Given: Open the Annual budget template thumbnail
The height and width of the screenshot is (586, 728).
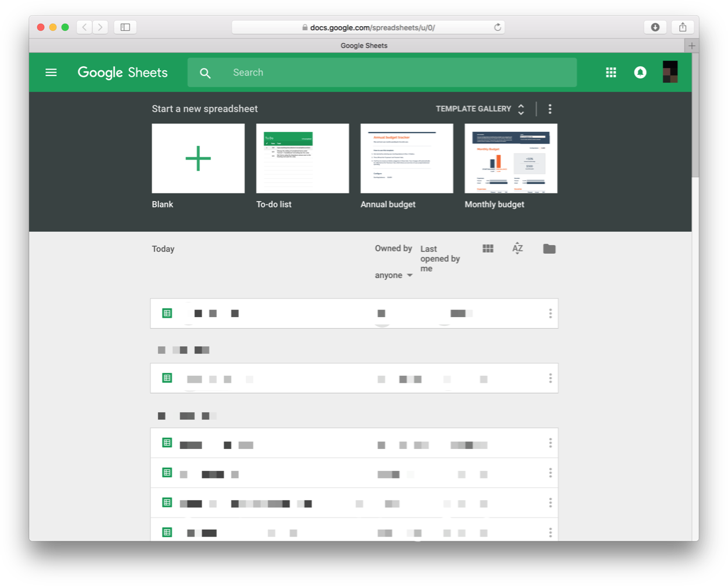Looking at the screenshot, I should [407, 159].
